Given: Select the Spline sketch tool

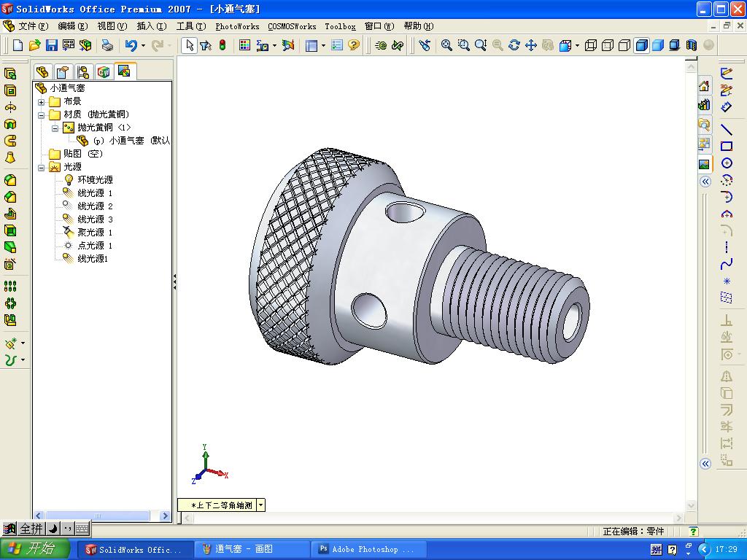Looking at the screenshot, I should click(x=726, y=264).
